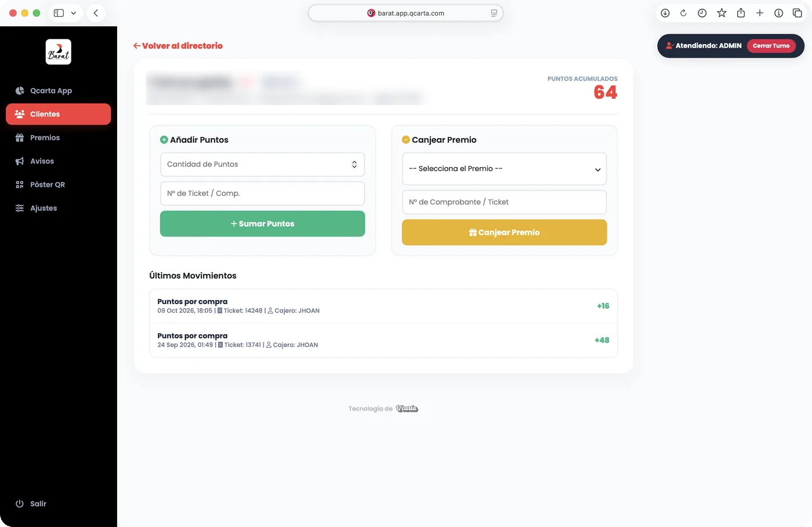
Task: Open browsing history clock icon
Action: [702, 13]
